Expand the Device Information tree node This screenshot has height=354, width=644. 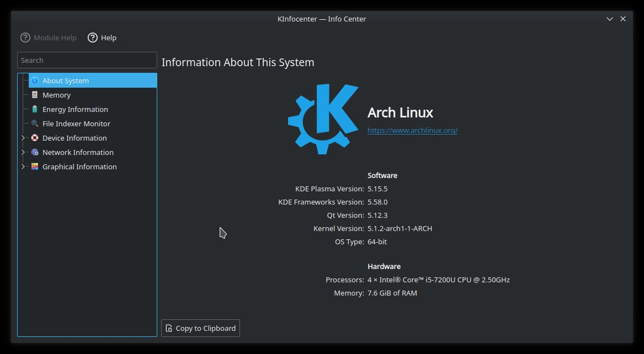pos(23,138)
